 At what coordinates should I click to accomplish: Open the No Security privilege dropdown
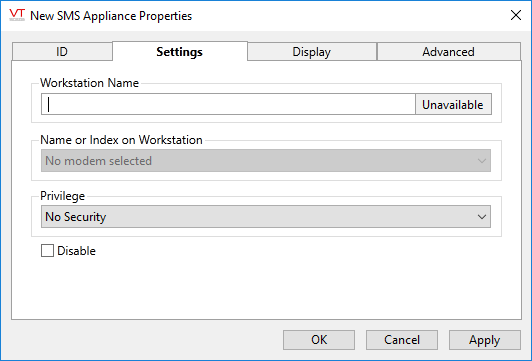click(266, 216)
